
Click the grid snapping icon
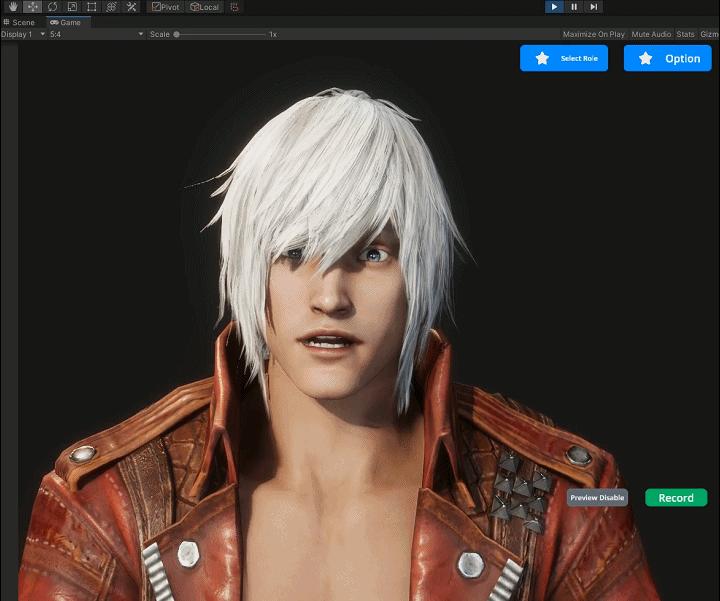[235, 7]
